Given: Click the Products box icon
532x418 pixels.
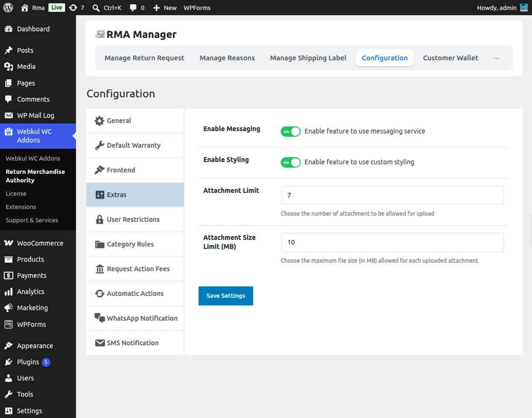Looking at the screenshot, I should coord(9,259).
